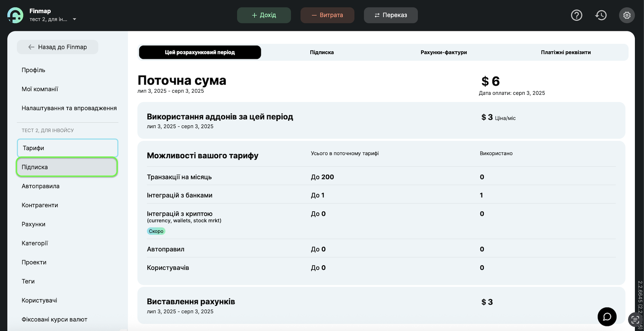Image resolution: width=644 pixels, height=331 pixels.
Task: Select Тарифи in the sidebar
Action: tap(67, 148)
